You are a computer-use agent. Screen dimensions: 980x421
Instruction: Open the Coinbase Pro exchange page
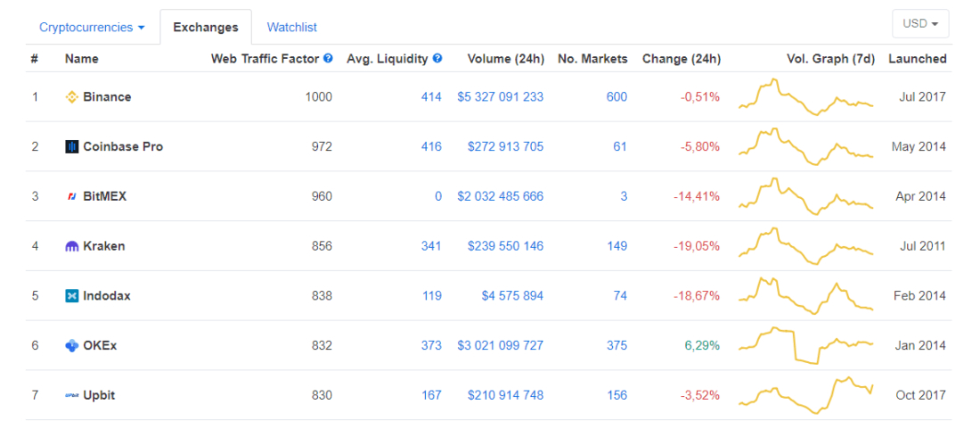[x=123, y=146]
